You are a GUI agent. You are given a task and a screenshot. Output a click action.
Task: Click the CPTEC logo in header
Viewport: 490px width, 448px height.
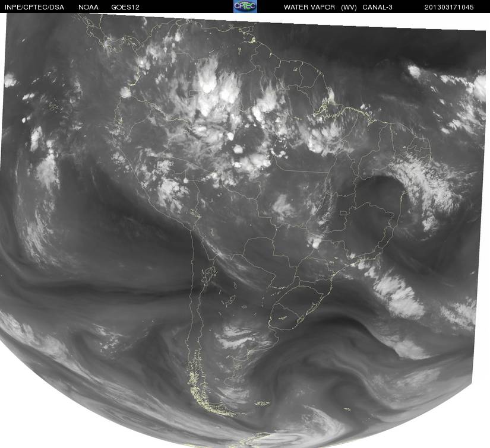pyautogui.click(x=245, y=7)
